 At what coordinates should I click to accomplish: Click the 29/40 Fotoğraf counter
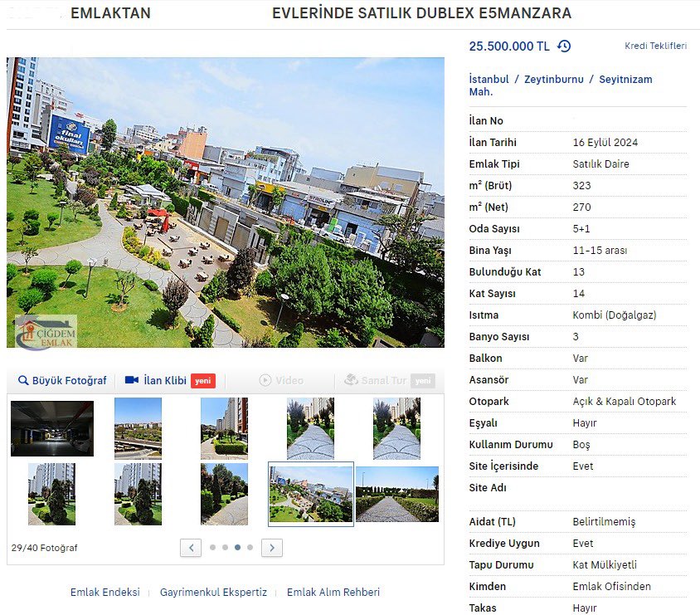click(44, 548)
